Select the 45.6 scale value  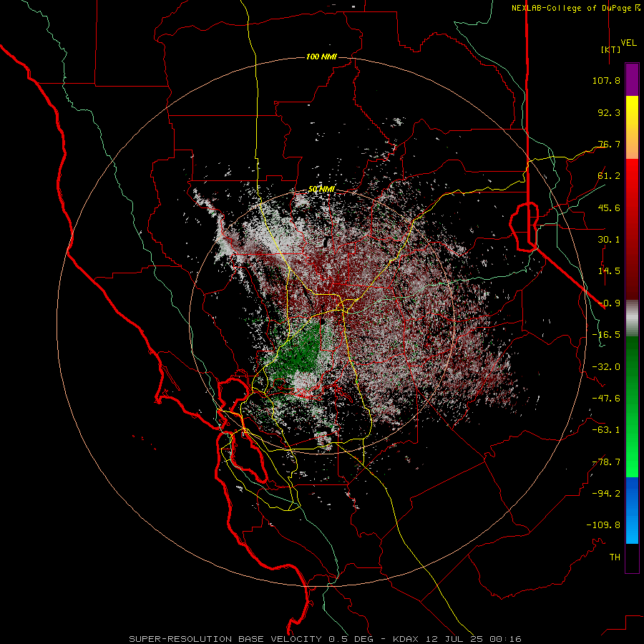click(x=609, y=208)
